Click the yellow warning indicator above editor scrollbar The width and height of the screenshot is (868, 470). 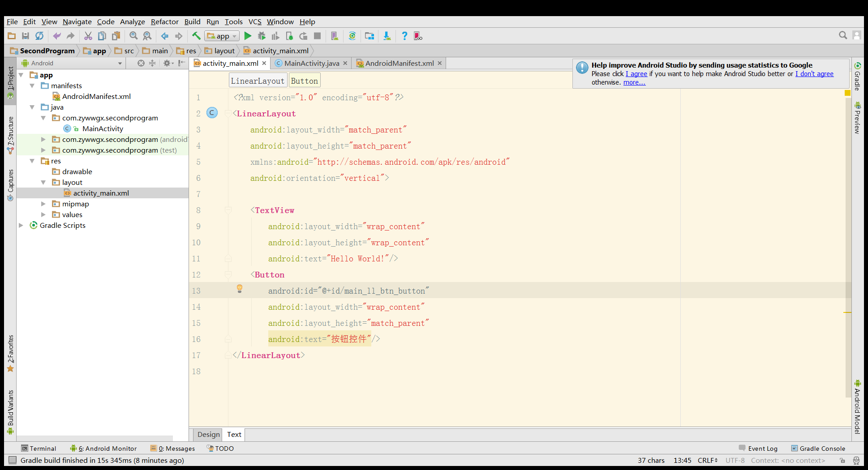[847, 93]
